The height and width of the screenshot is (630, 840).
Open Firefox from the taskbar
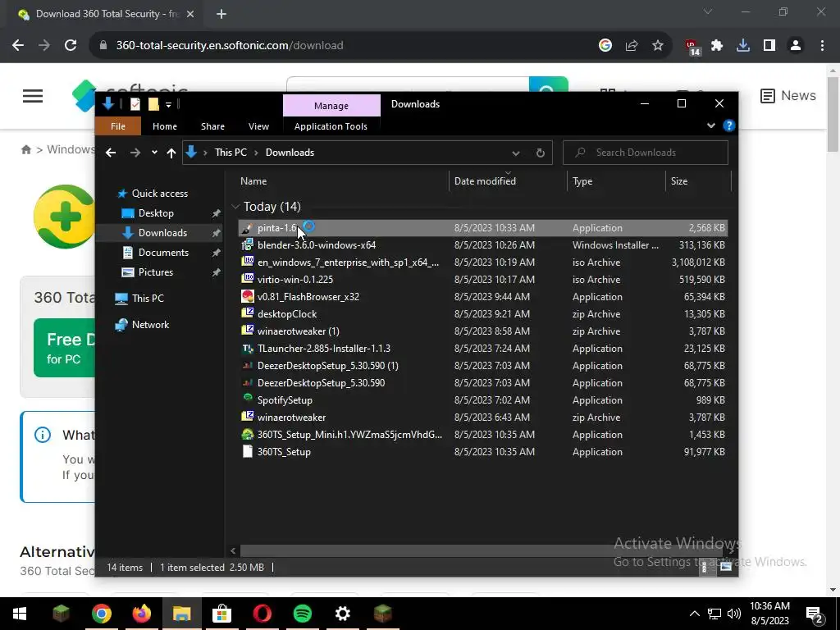(141, 614)
